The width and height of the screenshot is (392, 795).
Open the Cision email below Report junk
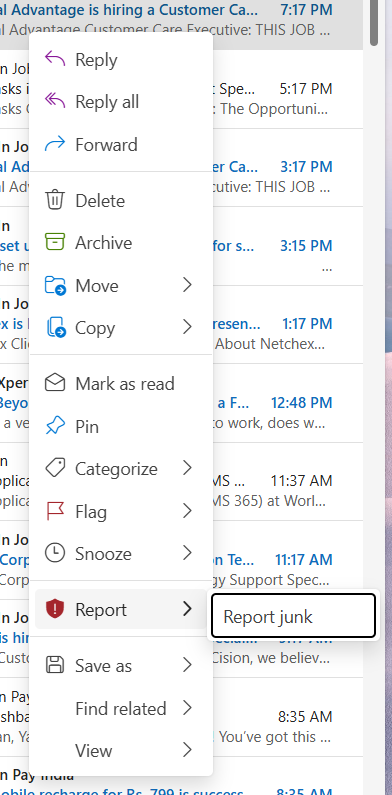point(289,658)
